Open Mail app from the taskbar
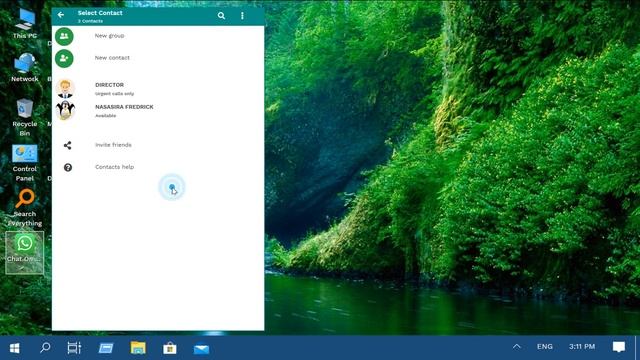640x360 pixels. [x=201, y=349]
